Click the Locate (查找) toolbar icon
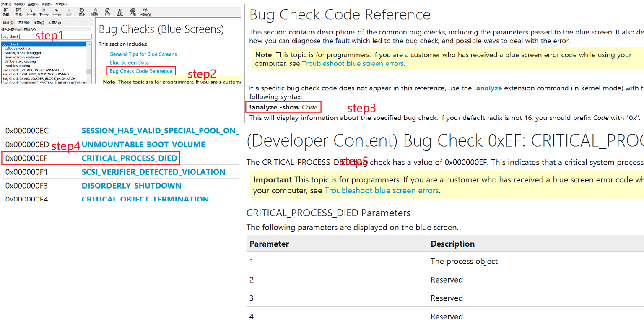 coord(18,11)
